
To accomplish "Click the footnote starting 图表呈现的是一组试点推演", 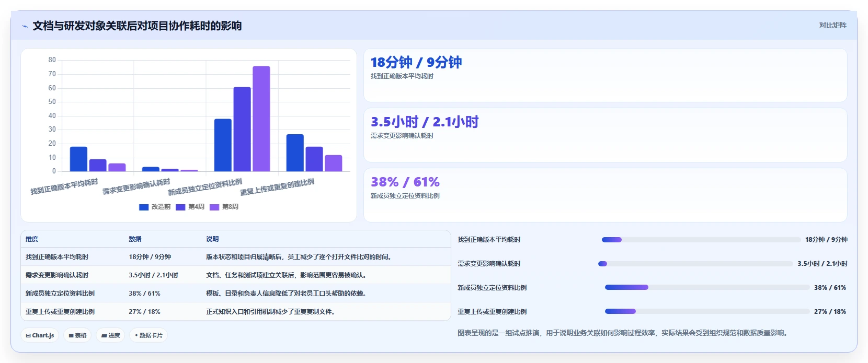I will (622, 333).
